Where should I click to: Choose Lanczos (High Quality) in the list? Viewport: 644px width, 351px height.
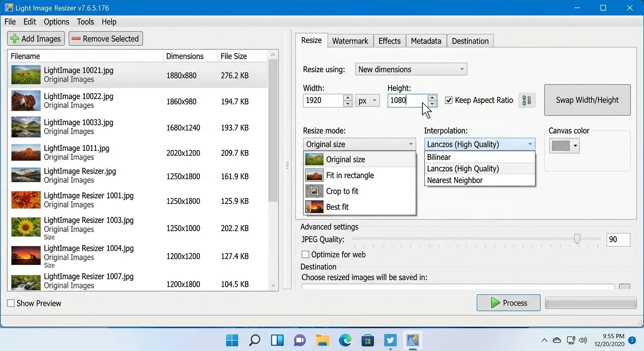click(x=480, y=169)
